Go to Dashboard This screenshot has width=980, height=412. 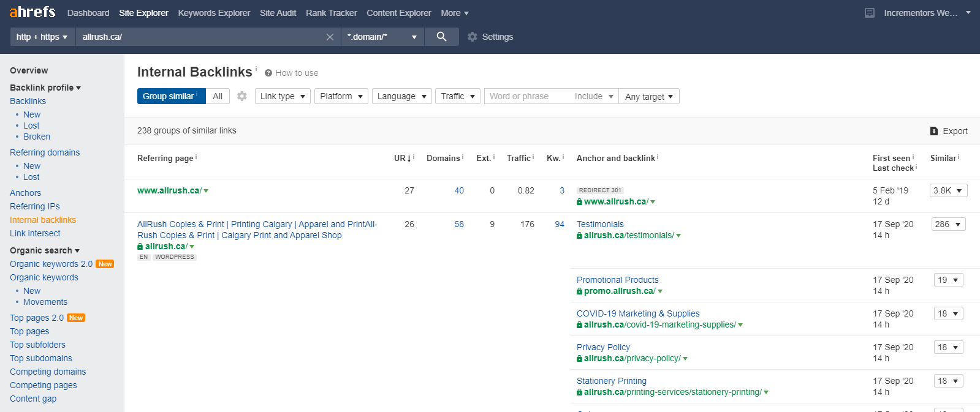tap(88, 13)
